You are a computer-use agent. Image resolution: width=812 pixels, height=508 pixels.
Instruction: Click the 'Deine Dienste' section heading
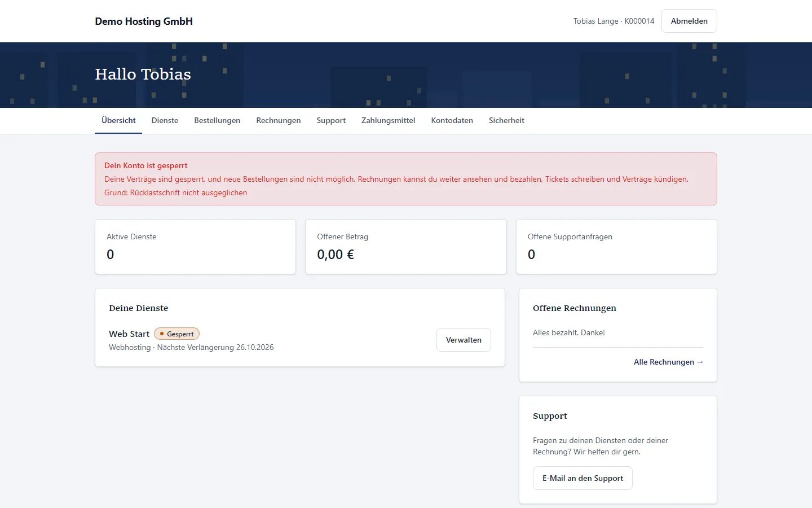point(138,308)
